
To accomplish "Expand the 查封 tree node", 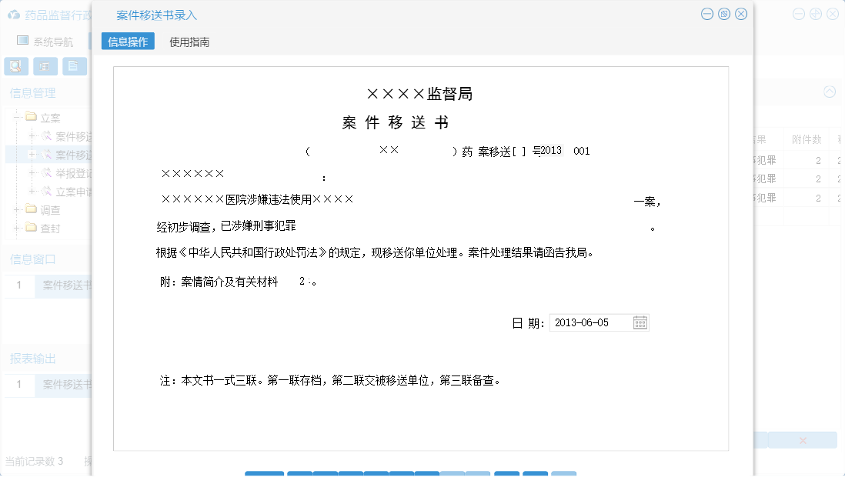I will (x=18, y=227).
